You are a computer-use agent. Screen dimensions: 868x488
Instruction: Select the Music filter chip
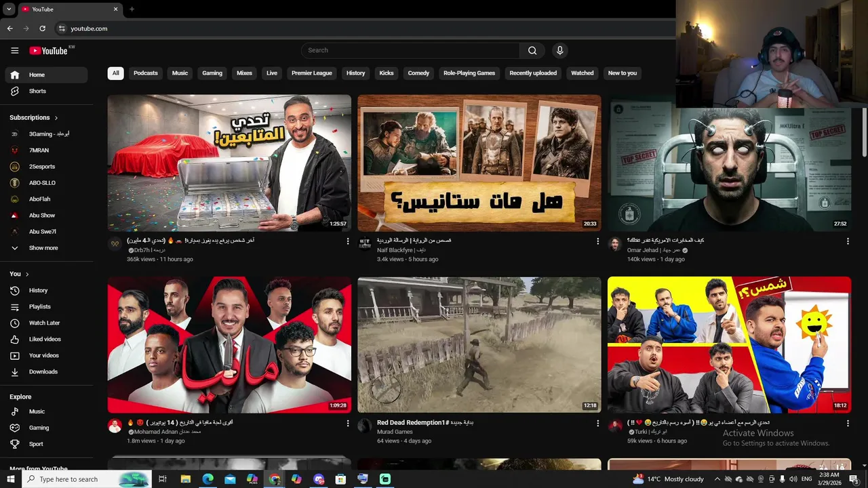[x=180, y=73]
